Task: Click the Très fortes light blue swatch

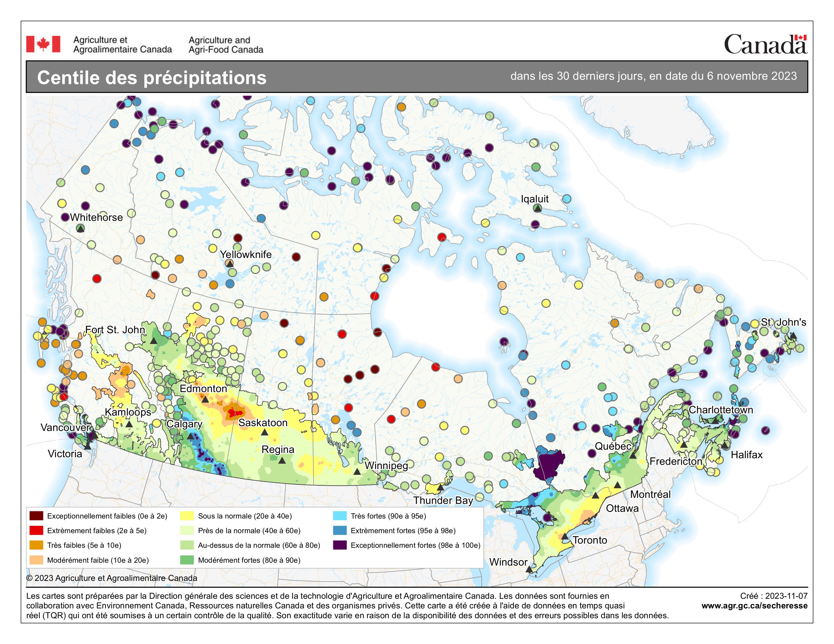Action: point(340,516)
